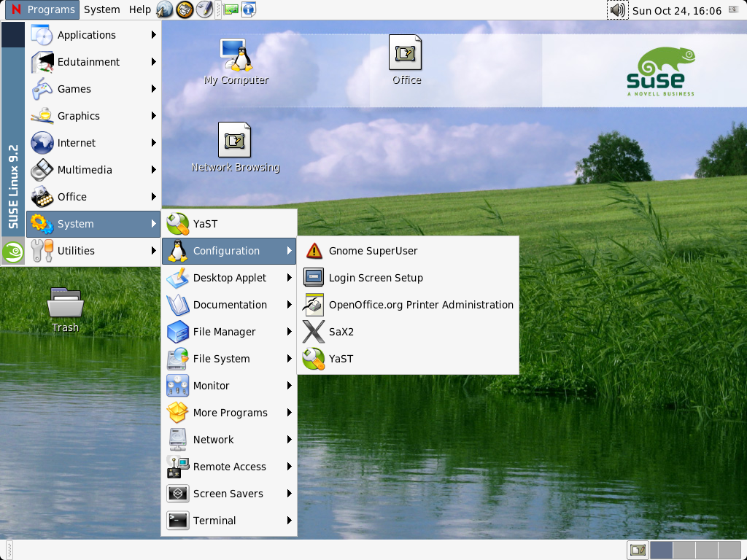
Task: Select the Network Browsing desktop icon
Action: coord(235,147)
